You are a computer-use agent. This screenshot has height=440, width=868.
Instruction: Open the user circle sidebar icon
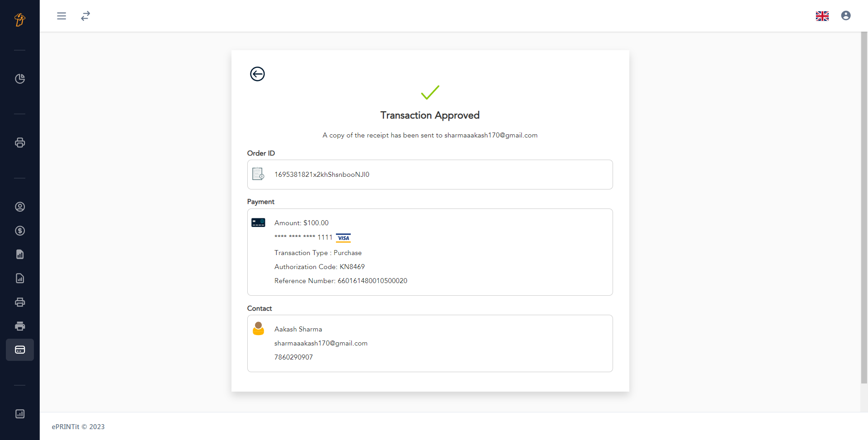20,207
